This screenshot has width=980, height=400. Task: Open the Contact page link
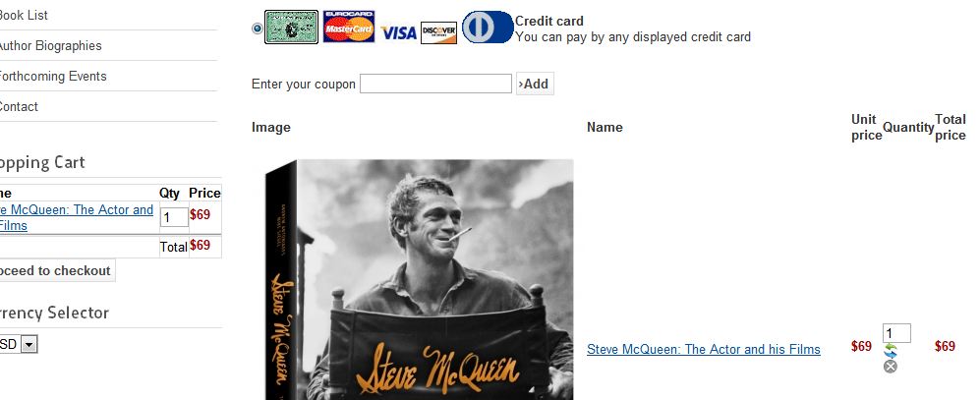click(19, 106)
